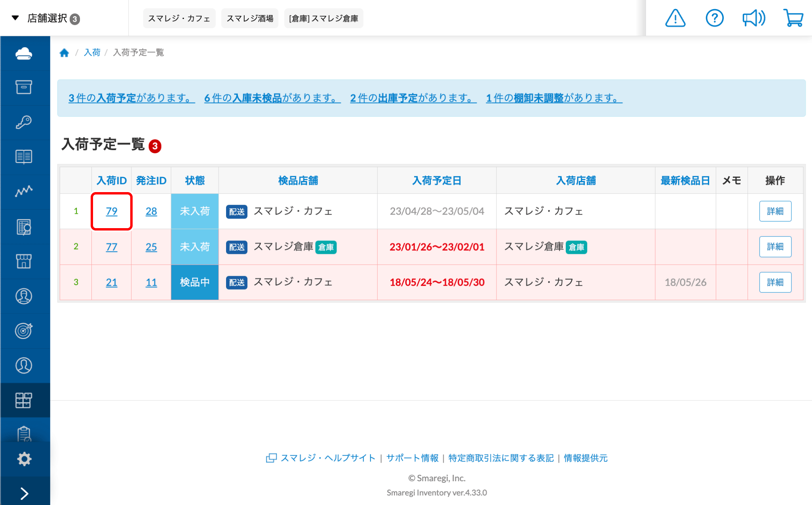Open the settings gear in sidebar

24,459
